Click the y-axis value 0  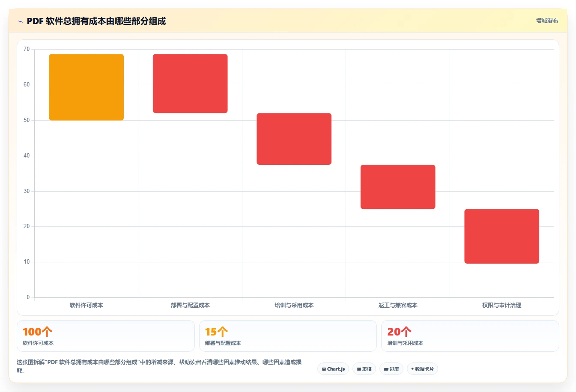28,297
